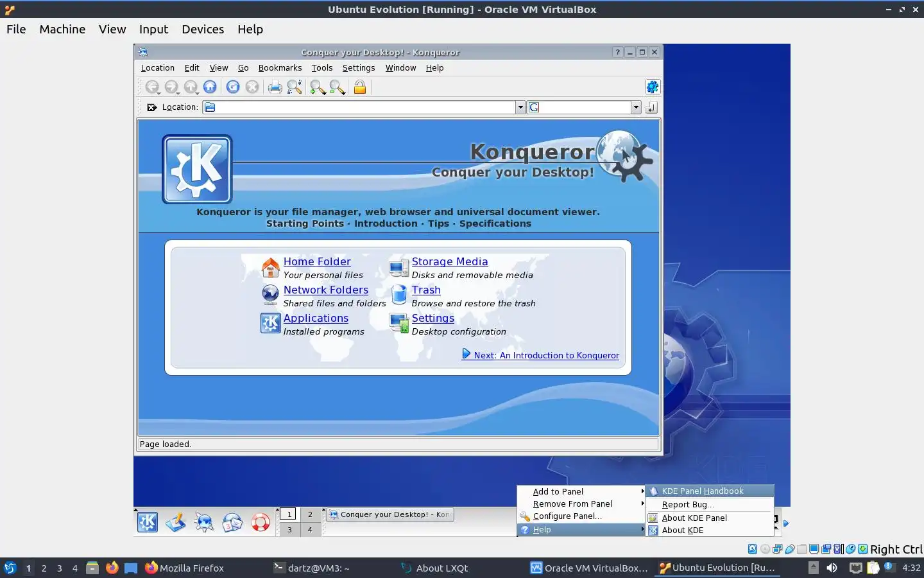Click the Help submenu entry in panel menu
Screen dimensions: 924x578
point(581,530)
